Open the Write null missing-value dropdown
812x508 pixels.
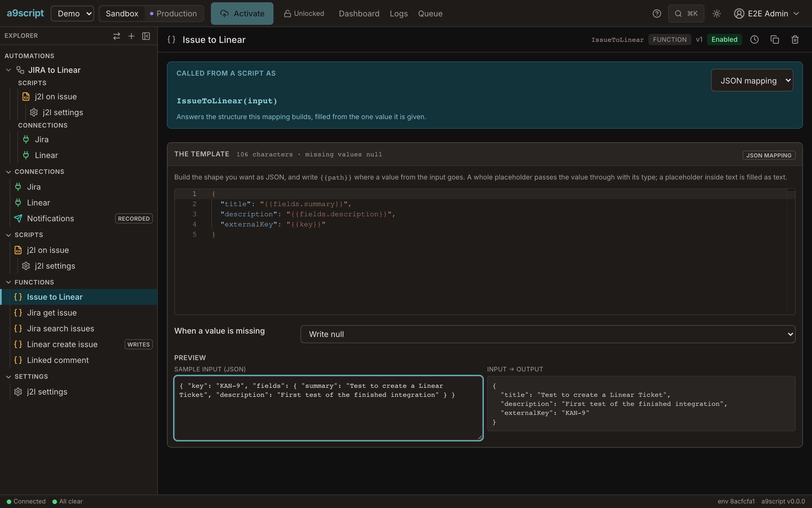[548, 334]
